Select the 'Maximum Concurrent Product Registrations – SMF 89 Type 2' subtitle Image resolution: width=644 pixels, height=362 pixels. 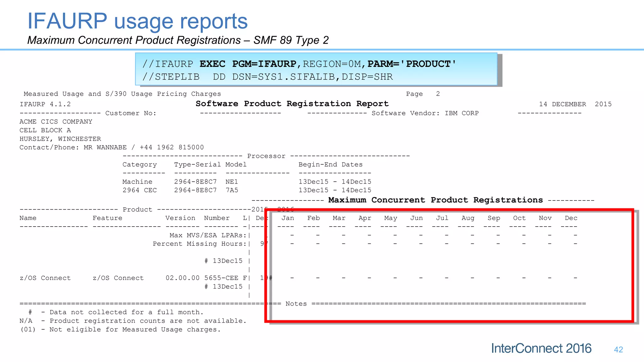click(178, 40)
